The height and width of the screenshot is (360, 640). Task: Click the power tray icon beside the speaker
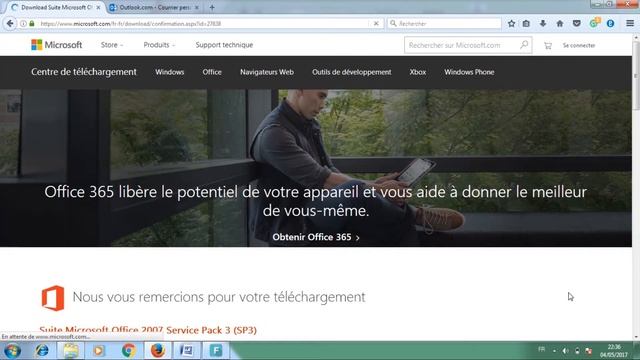[x=577, y=351]
